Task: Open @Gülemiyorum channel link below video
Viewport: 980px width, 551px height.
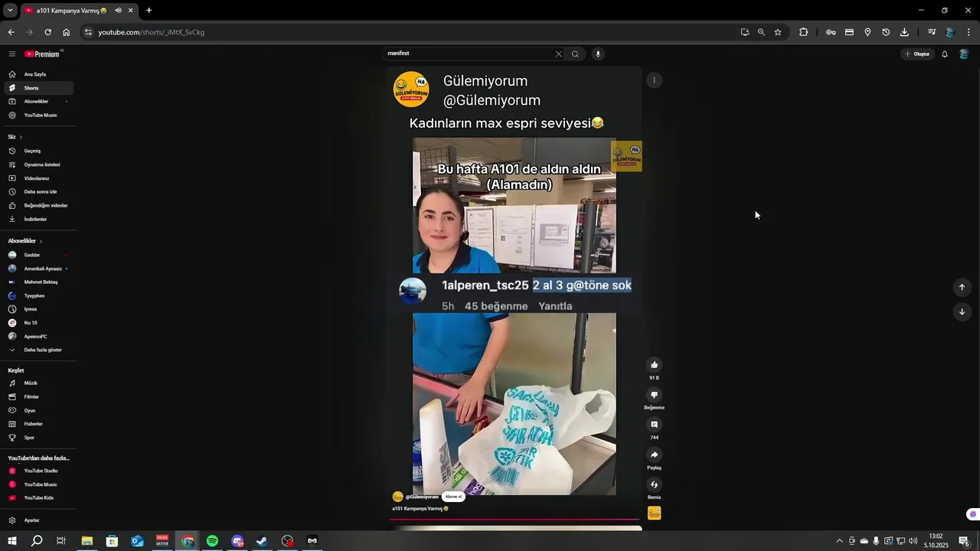Action: 422,497
